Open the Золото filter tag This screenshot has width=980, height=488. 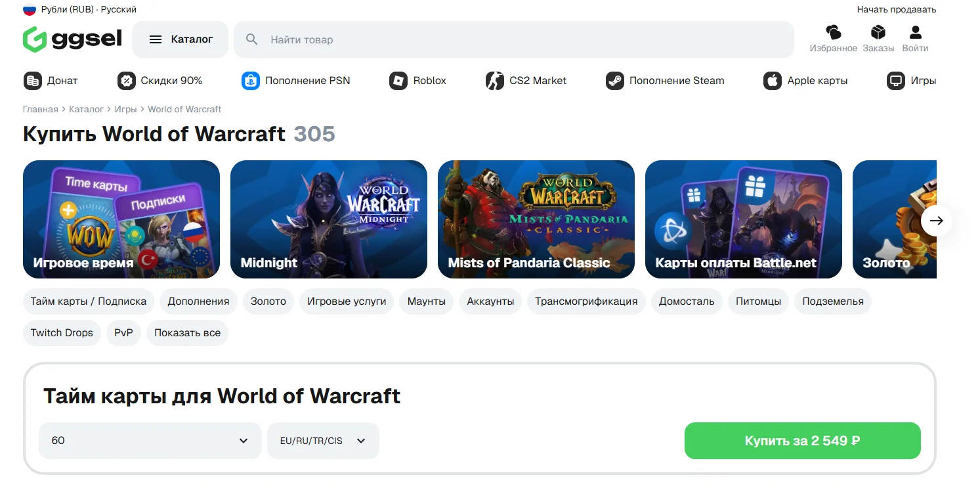[268, 301]
